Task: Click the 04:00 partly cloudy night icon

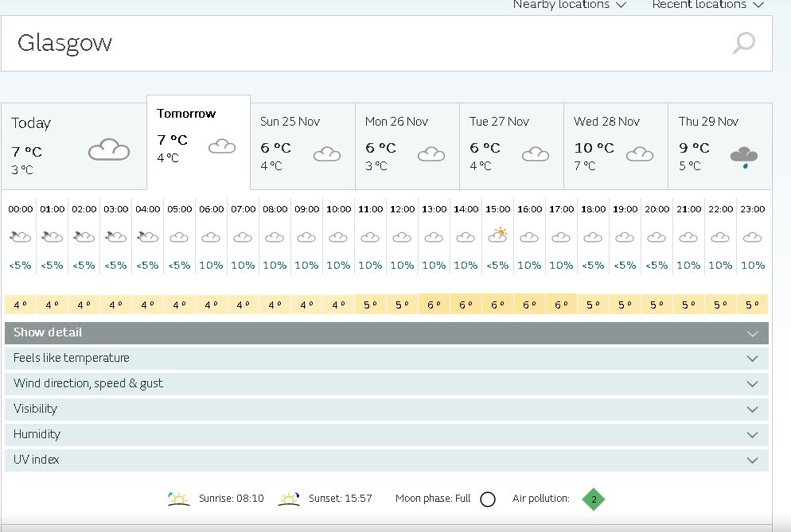Action: point(147,236)
